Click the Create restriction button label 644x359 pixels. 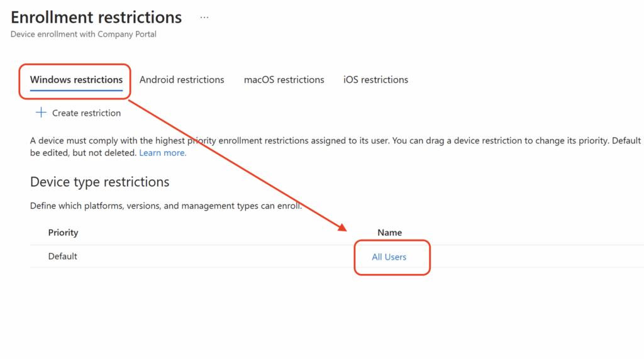click(x=86, y=113)
